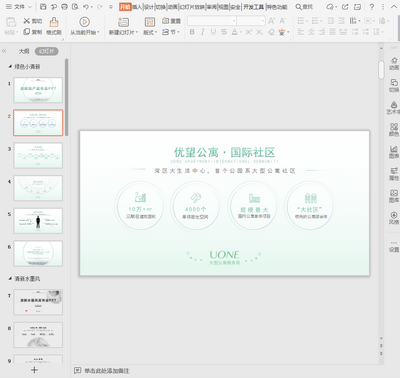This screenshot has width=400, height=378.
Task: Select slide 1 thumbnail
Action: (38, 90)
